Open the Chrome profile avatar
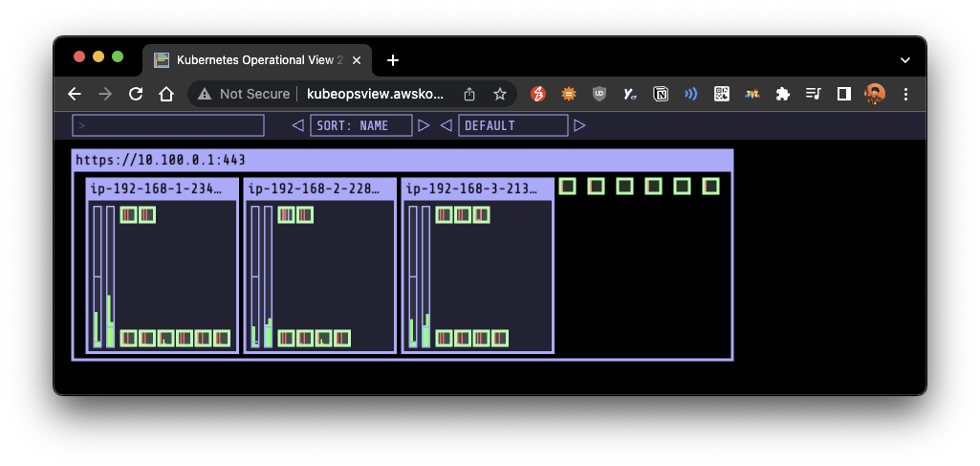 click(875, 94)
